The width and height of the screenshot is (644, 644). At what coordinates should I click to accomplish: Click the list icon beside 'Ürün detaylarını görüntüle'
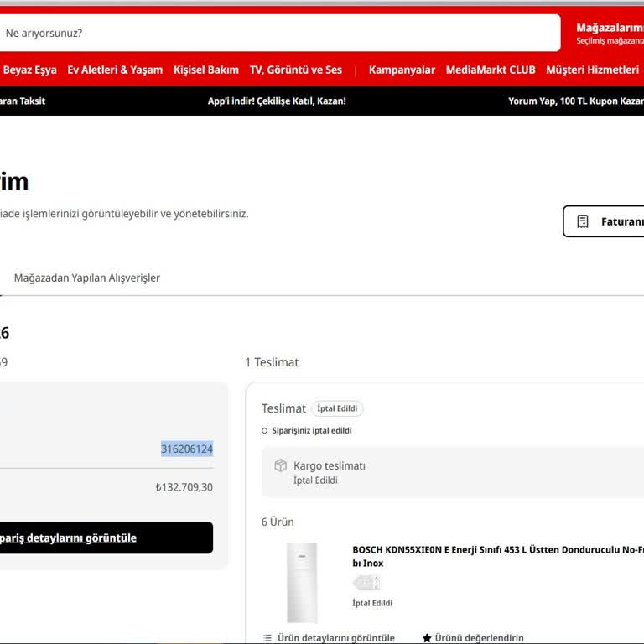267,637
